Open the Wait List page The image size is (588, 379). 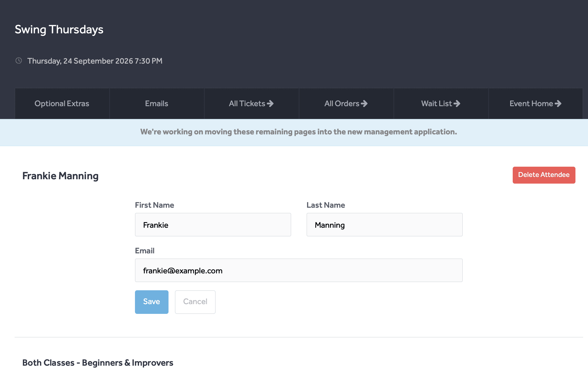[x=441, y=104]
